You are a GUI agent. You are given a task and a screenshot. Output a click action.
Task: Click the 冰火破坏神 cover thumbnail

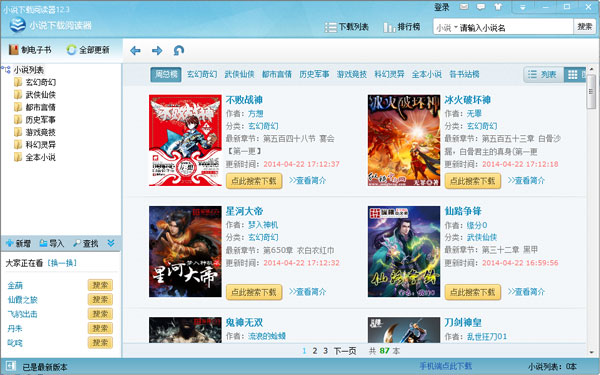coord(404,140)
